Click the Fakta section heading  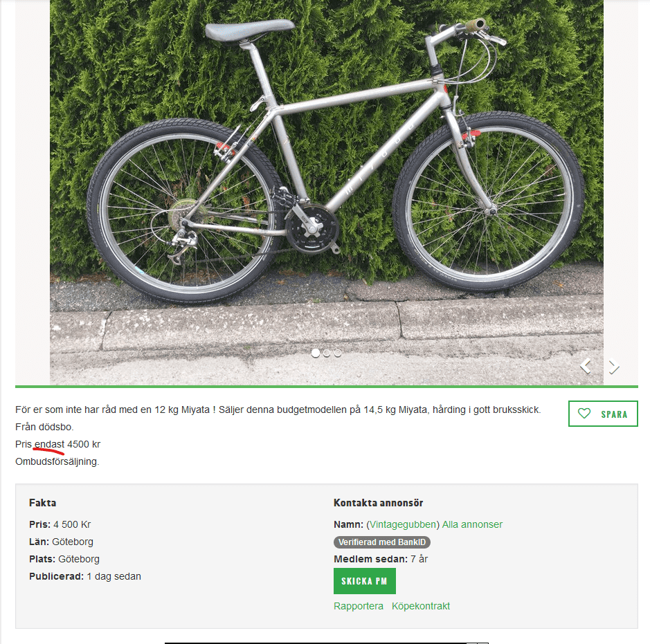pos(42,503)
